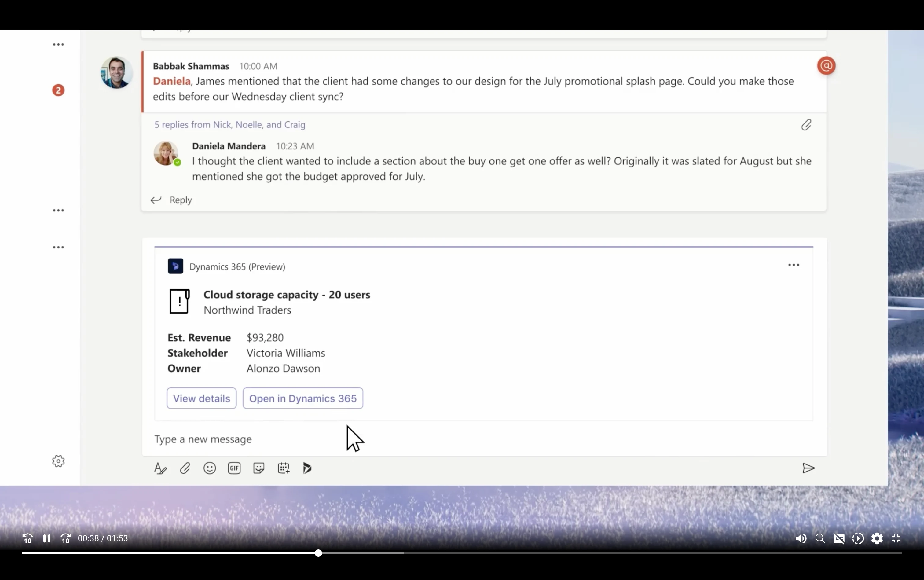Click the 00:38 / 01:53 time display
The width and height of the screenshot is (924, 580).
(x=103, y=538)
